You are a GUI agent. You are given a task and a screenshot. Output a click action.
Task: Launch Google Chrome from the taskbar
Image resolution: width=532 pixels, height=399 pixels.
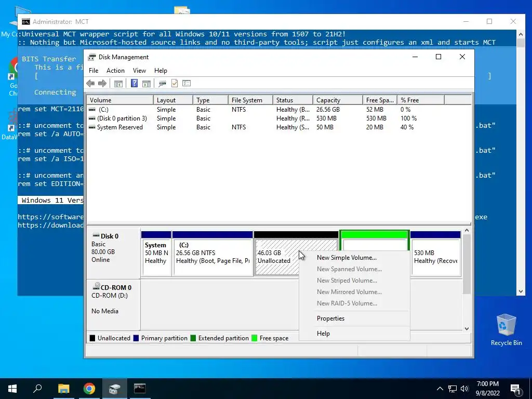[89, 389]
